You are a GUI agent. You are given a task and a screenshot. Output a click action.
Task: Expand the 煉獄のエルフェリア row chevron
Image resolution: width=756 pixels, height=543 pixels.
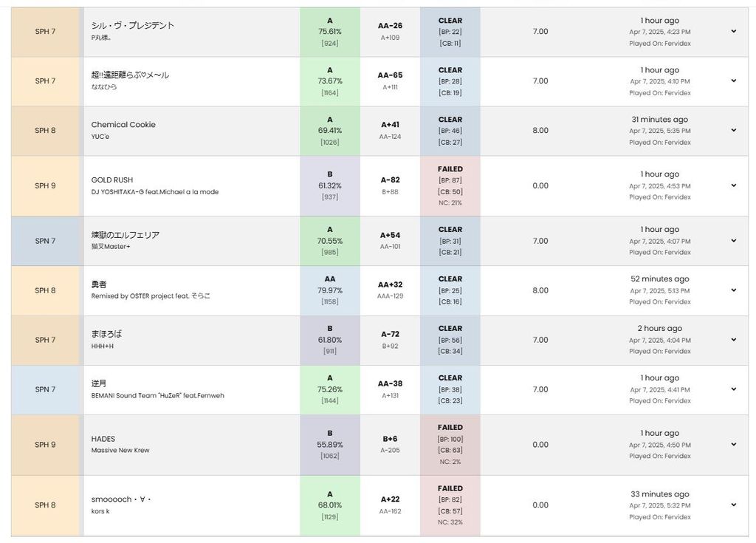[733, 241]
